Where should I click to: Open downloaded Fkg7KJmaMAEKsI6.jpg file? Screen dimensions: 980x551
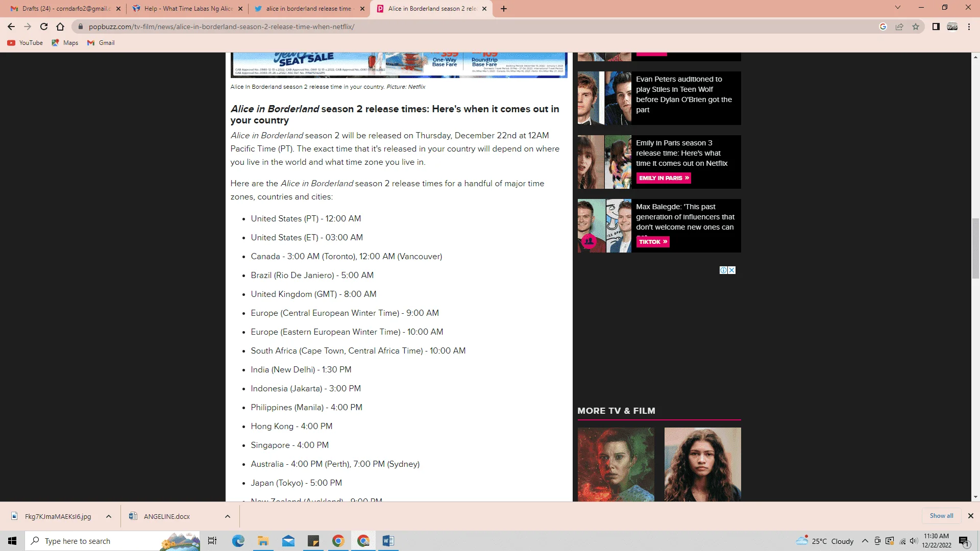[52, 516]
